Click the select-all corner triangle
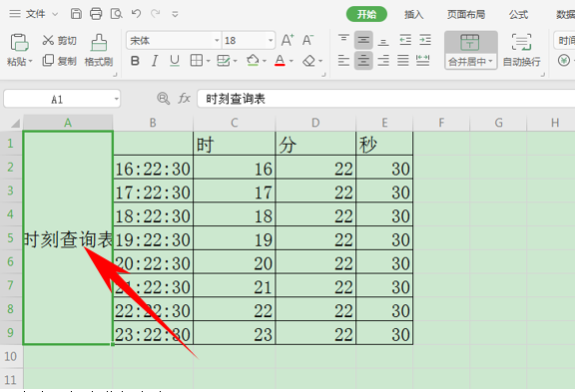Viewport: 575px width, 392px height. tap(15, 123)
